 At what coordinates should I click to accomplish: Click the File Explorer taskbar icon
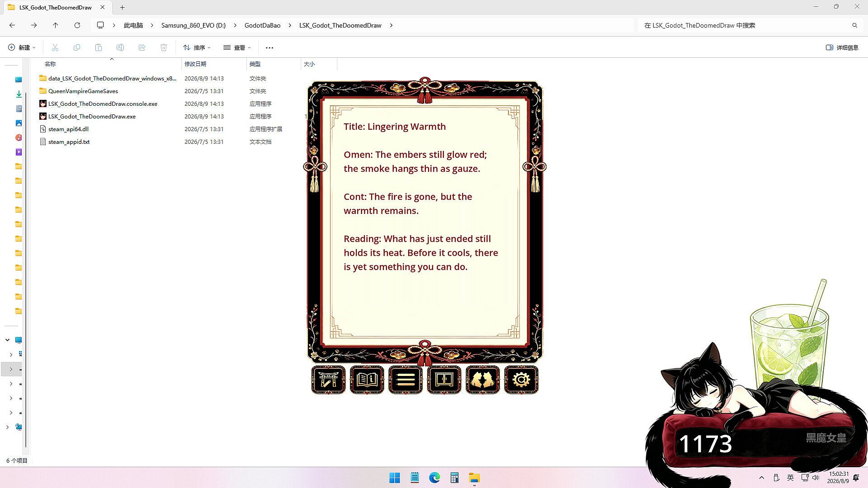(474, 478)
